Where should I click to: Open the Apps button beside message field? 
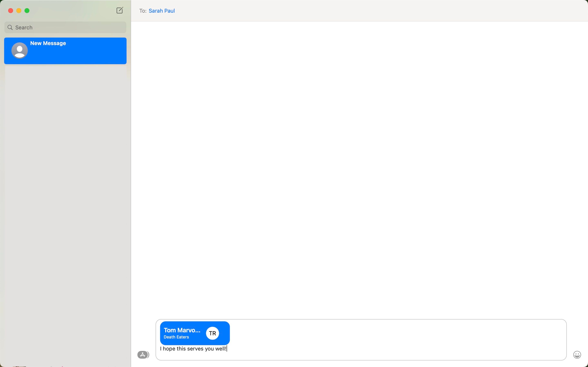143,355
